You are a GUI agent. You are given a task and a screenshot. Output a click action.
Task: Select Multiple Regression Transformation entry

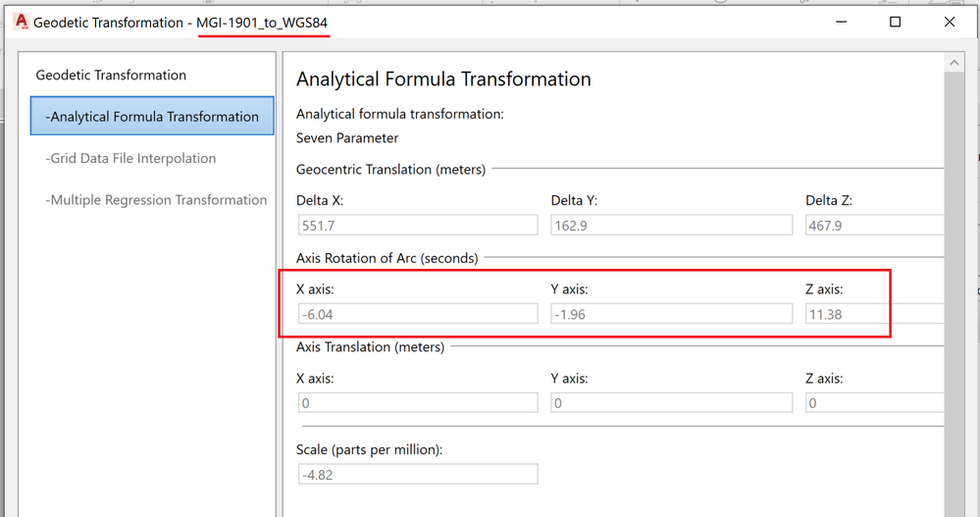(156, 200)
